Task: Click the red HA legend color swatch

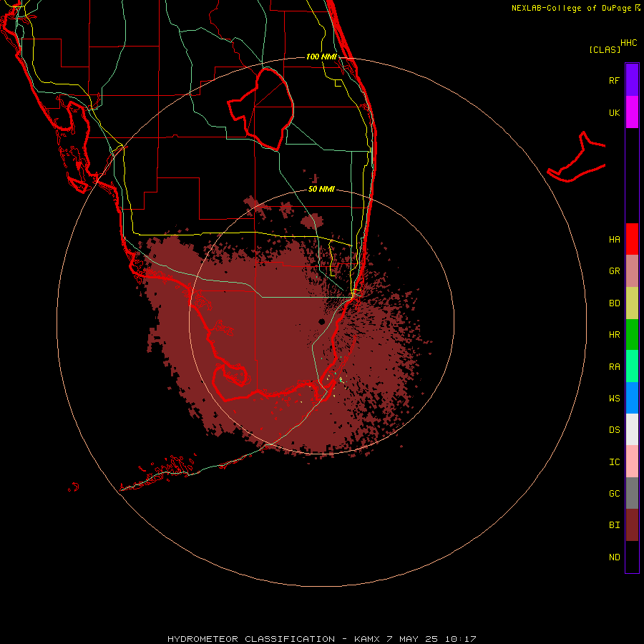Action: point(632,239)
